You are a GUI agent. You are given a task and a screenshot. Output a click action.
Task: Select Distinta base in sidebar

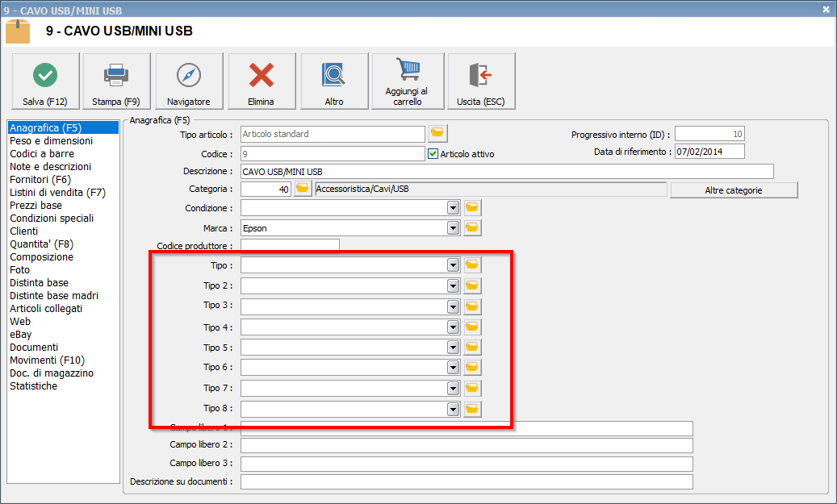[39, 283]
